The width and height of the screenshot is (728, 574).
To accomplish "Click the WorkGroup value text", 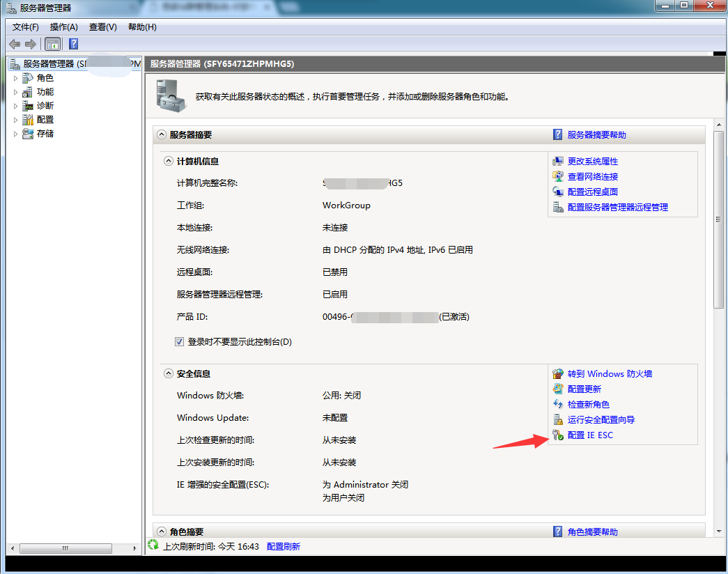I will [x=346, y=205].
